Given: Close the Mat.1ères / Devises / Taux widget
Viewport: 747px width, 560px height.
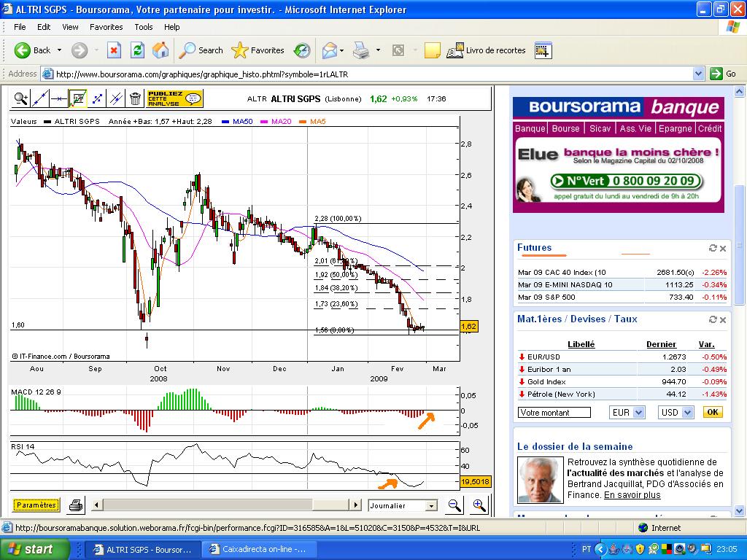Looking at the screenshot, I should pos(723,319).
